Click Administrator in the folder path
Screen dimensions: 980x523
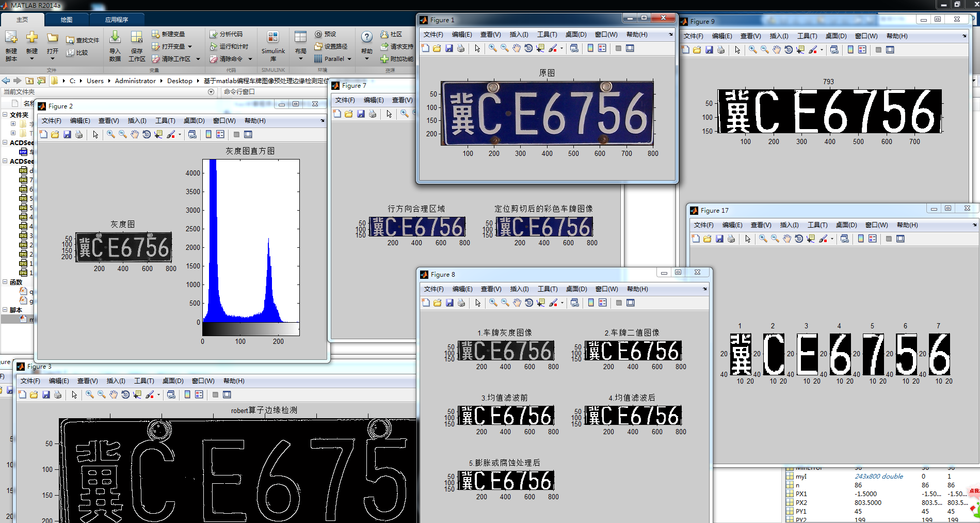pos(135,81)
